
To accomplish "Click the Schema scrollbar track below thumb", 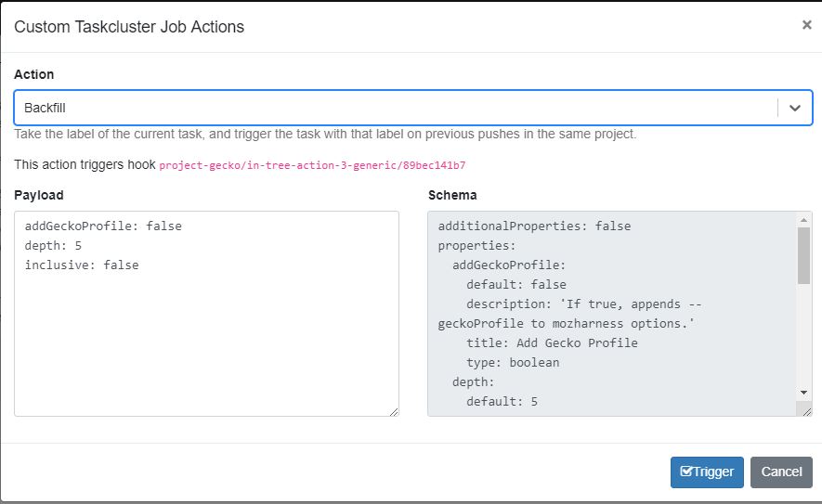I will pyautogui.click(x=803, y=335).
